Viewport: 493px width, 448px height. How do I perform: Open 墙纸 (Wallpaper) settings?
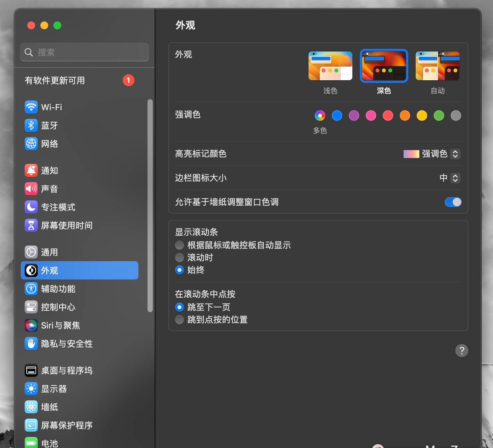pos(50,407)
